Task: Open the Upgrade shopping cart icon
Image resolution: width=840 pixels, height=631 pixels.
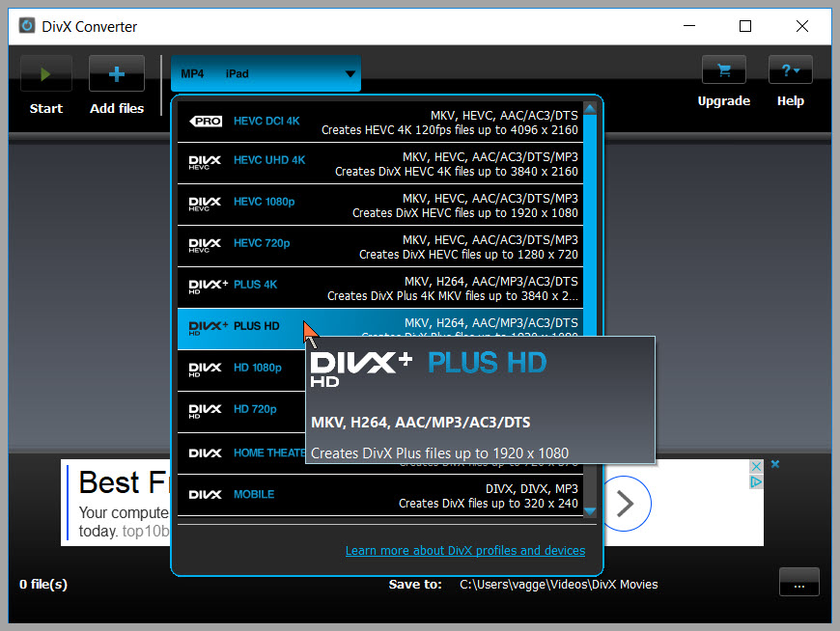Action: (x=724, y=69)
